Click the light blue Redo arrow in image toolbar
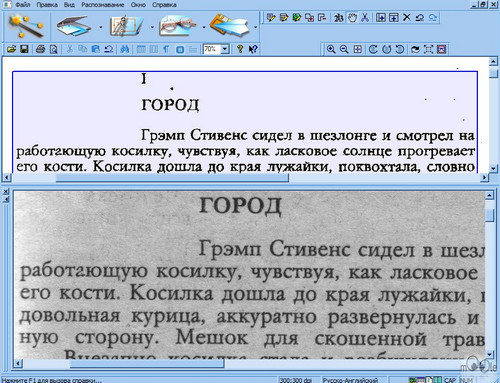Viewport: 500px width, 383px height. [x=433, y=17]
